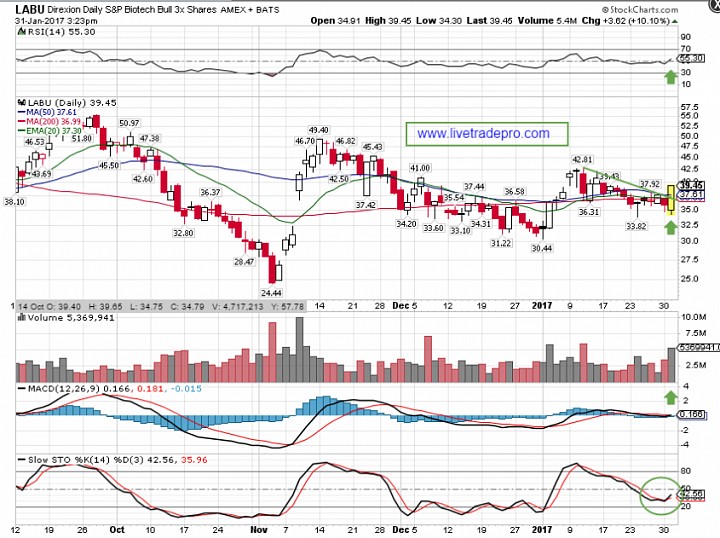Click the 55.30 RSI axis tag
Viewport: 720px width, 538px height.
click(692, 58)
